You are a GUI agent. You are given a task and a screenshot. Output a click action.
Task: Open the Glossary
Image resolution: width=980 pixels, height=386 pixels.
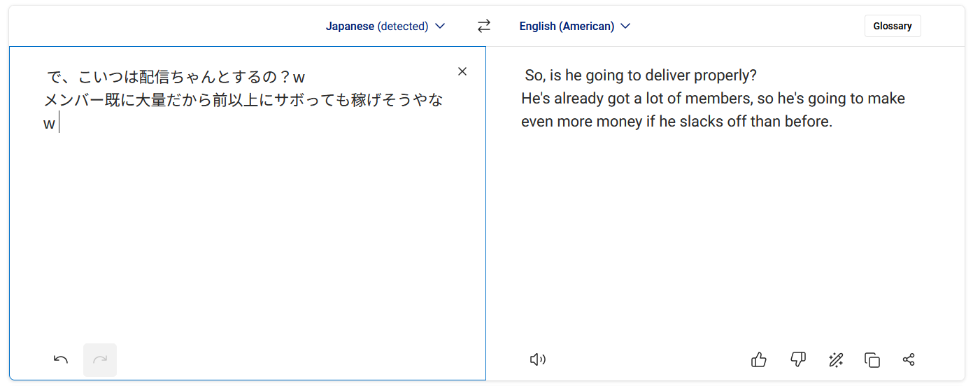coord(892,26)
